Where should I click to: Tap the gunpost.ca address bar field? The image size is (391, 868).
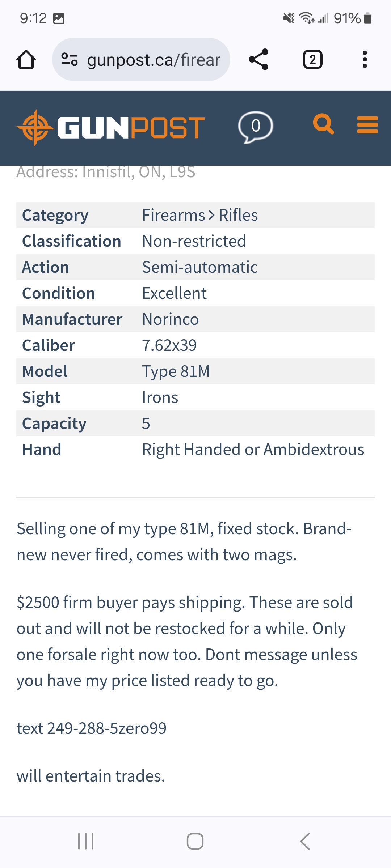tap(141, 60)
